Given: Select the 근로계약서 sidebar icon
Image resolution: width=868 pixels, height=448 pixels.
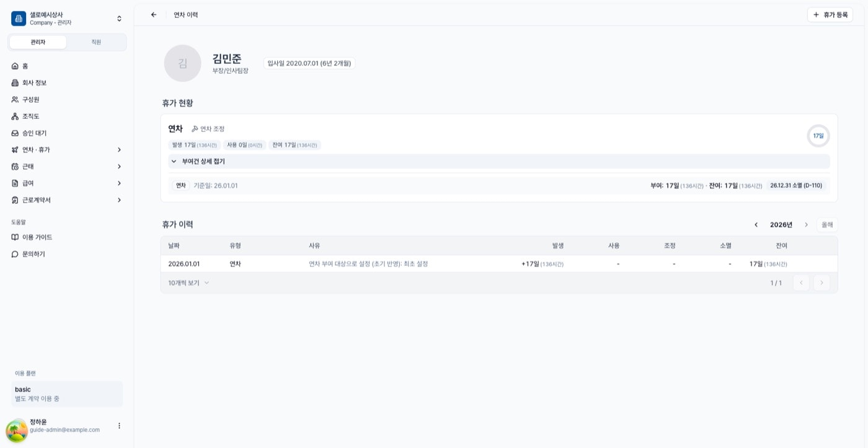Looking at the screenshot, I should point(15,200).
